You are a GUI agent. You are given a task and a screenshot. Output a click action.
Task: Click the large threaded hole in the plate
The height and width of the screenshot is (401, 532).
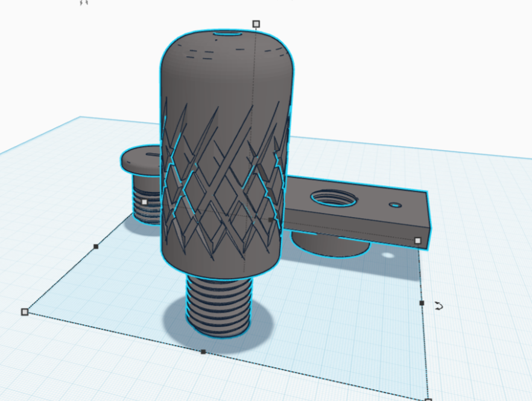[x=332, y=197]
